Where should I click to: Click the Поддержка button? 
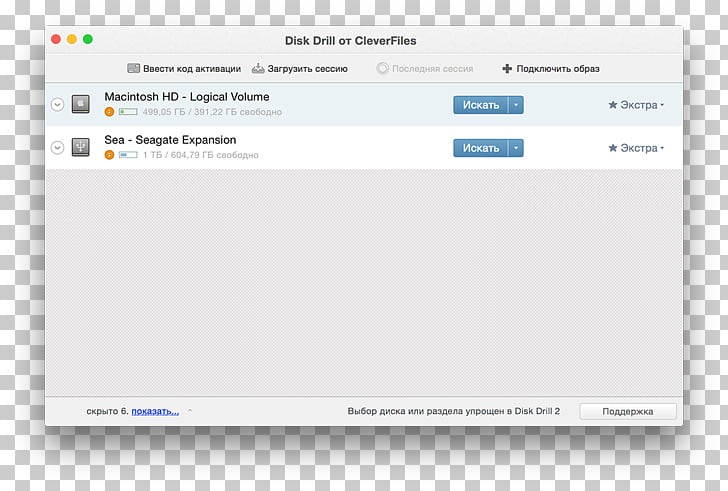pyautogui.click(x=628, y=411)
